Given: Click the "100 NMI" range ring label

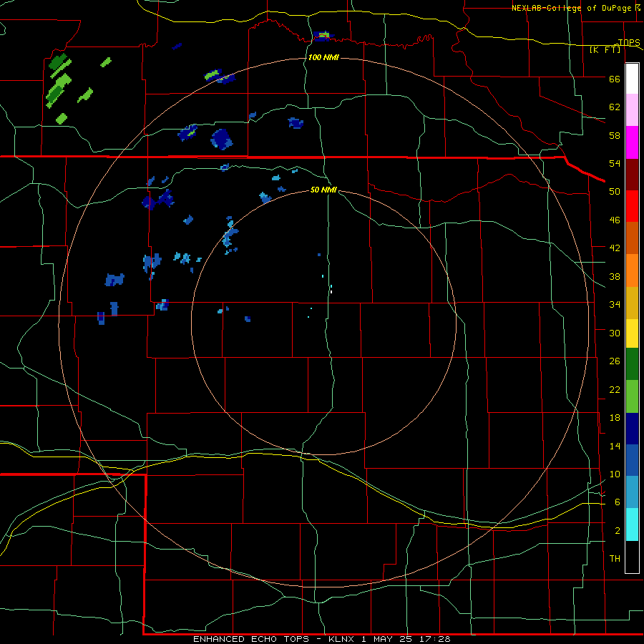Looking at the screenshot, I should (323, 57).
